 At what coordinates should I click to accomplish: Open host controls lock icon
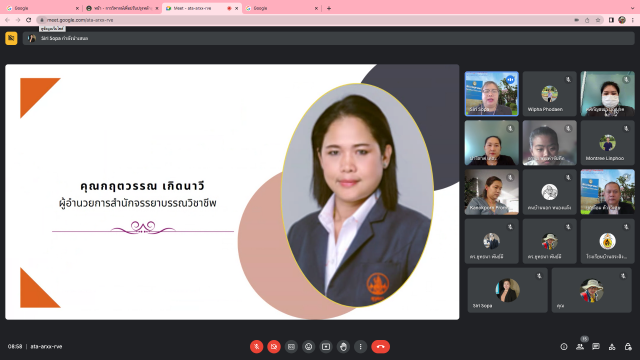click(628, 347)
